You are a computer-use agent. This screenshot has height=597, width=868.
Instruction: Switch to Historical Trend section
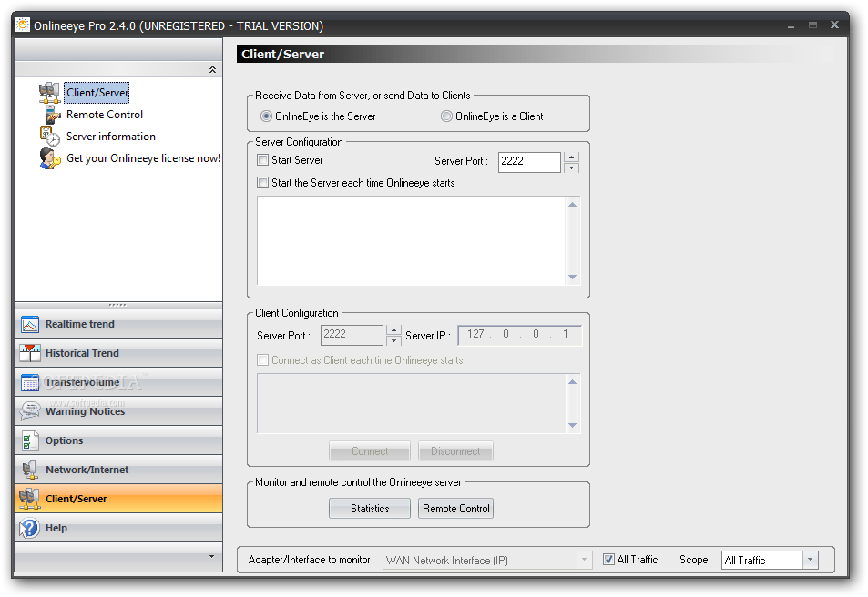coord(118,353)
